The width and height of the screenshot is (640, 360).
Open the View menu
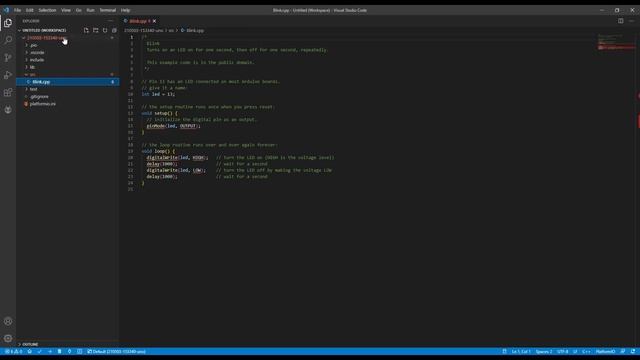66,10
